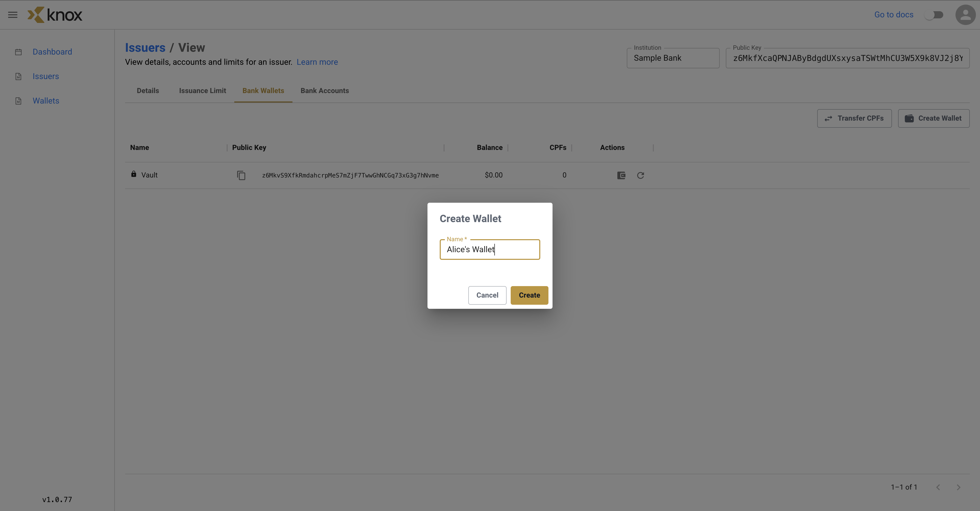
Task: Copy the Vault public key
Action: click(x=241, y=175)
